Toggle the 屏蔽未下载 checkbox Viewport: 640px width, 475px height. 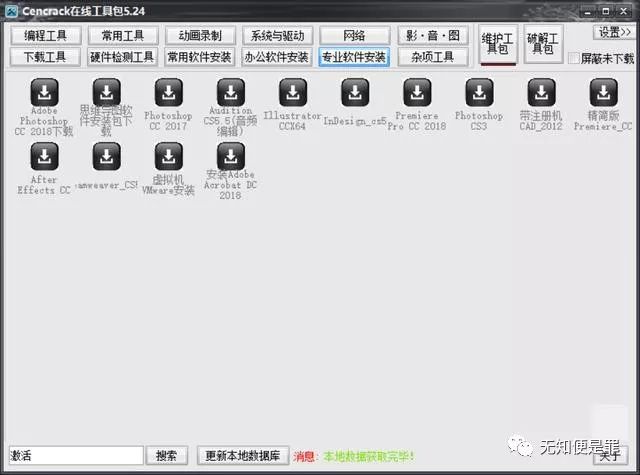(573, 58)
